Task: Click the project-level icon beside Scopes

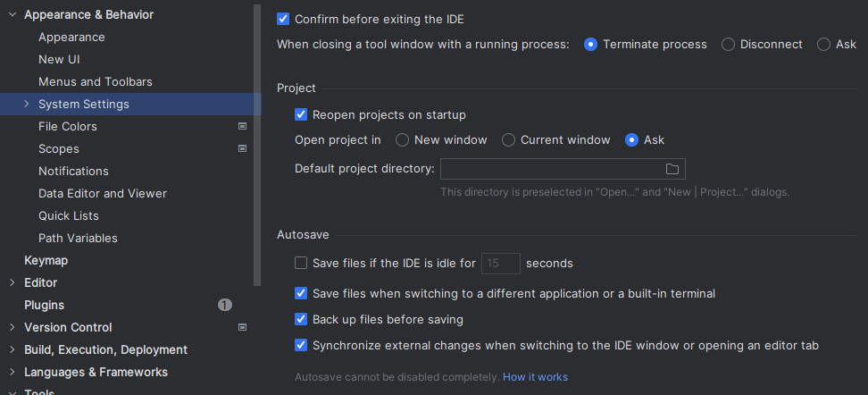Action: (x=242, y=148)
